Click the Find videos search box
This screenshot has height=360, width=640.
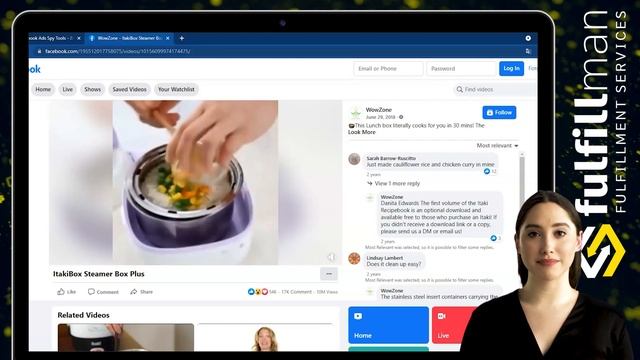[x=494, y=89]
